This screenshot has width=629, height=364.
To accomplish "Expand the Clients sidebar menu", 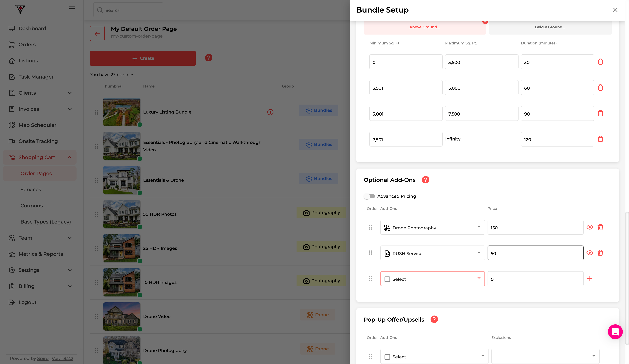I will [40, 93].
